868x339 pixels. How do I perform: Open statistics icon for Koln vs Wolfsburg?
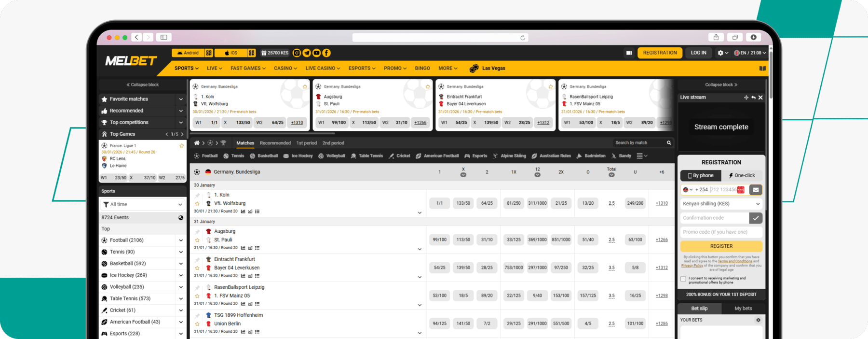pos(243,212)
